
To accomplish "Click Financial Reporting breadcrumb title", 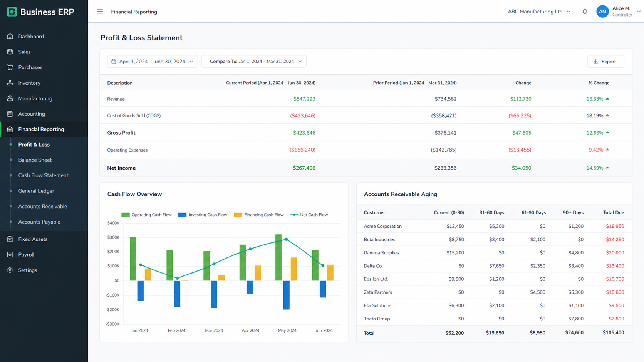I will click(134, 12).
